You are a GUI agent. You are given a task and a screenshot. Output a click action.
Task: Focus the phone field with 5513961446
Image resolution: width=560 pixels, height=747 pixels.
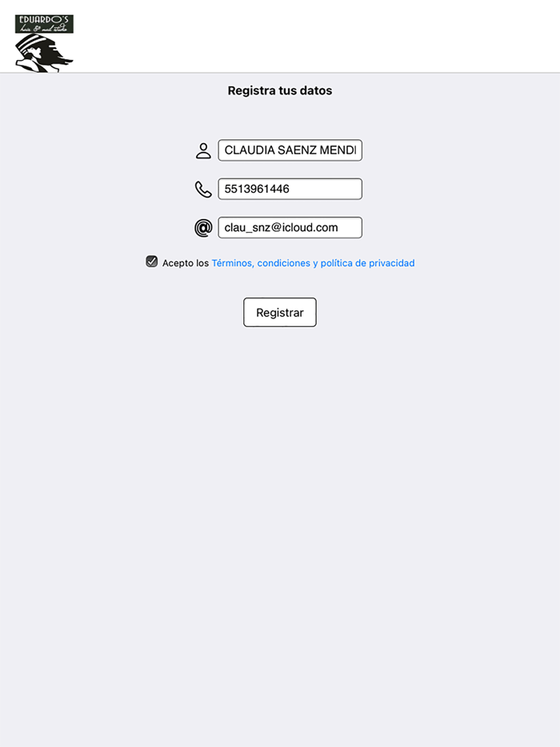(290, 189)
